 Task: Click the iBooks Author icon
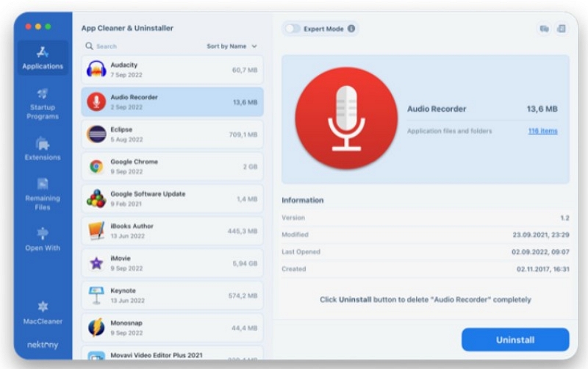pyautogui.click(x=96, y=231)
